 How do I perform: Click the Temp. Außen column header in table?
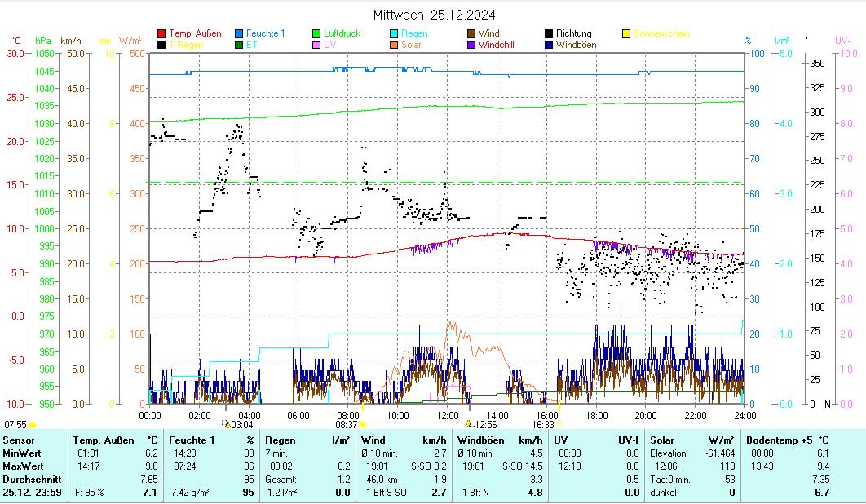point(104,440)
